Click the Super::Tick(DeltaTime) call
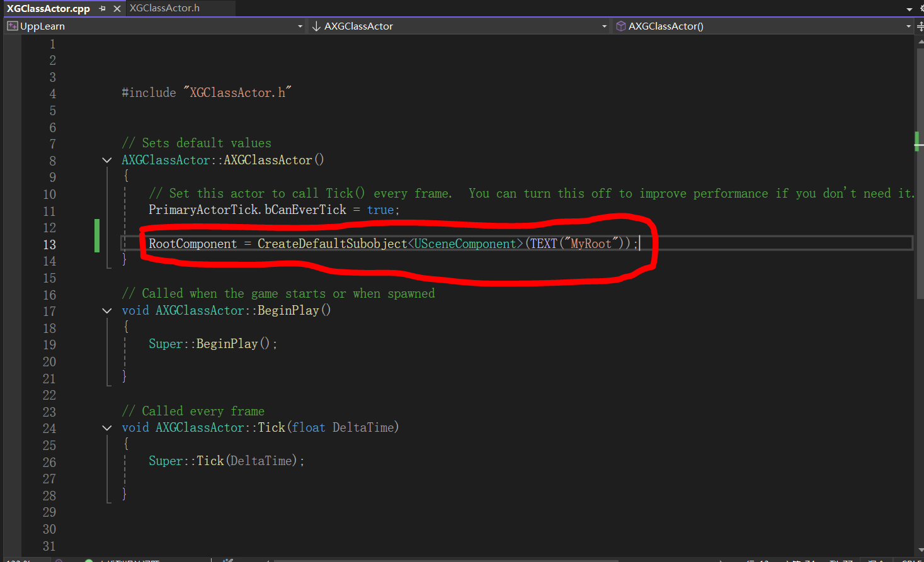The height and width of the screenshot is (562, 924). click(227, 461)
